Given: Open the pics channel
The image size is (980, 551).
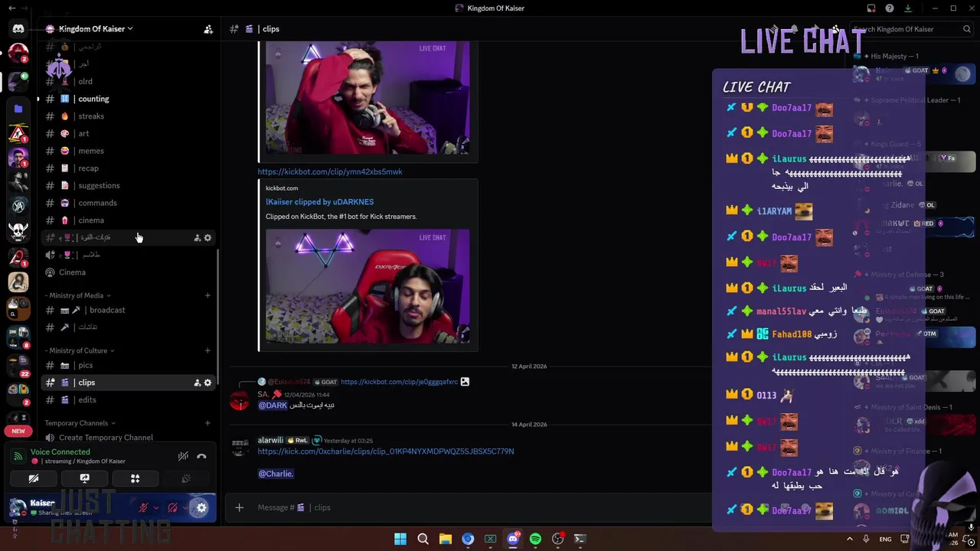Looking at the screenshot, I should (x=129, y=365).
